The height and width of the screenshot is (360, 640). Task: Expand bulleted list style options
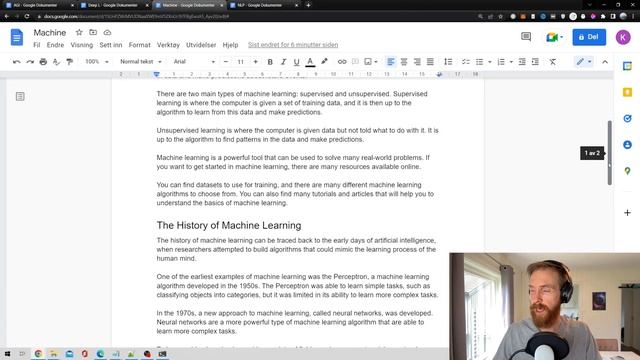489,62
